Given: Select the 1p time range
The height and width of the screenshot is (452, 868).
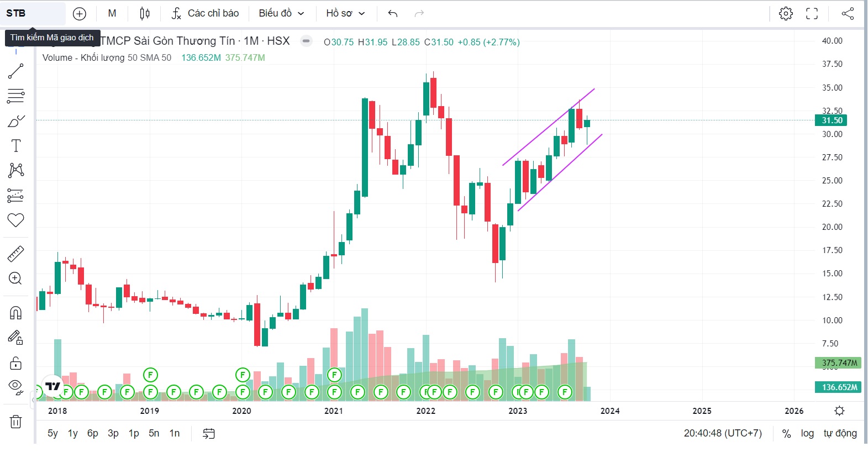Looking at the screenshot, I should click(x=134, y=433).
